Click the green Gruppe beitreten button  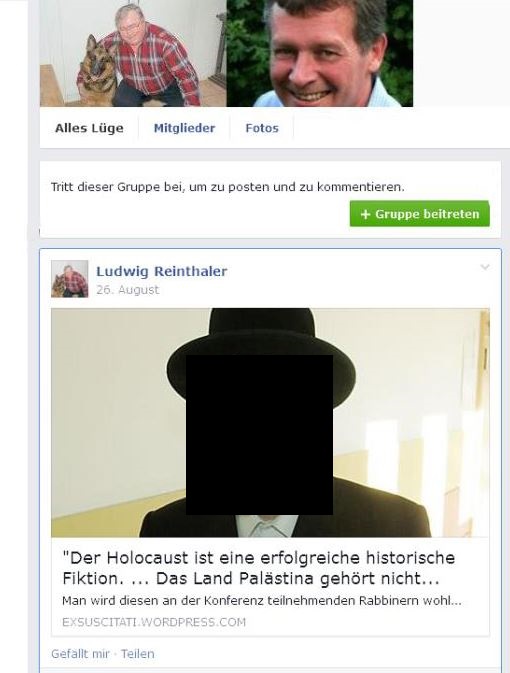pos(419,214)
